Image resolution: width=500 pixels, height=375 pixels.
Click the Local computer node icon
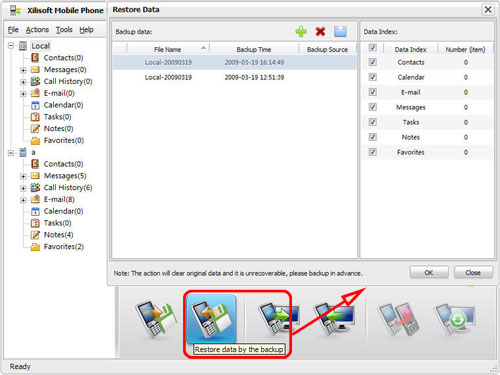point(23,46)
